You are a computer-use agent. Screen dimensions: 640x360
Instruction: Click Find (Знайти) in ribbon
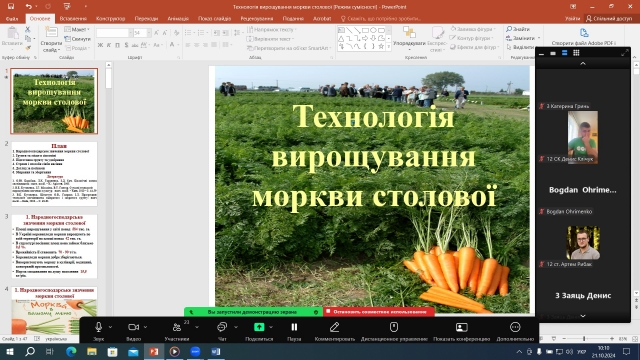(x=518, y=29)
